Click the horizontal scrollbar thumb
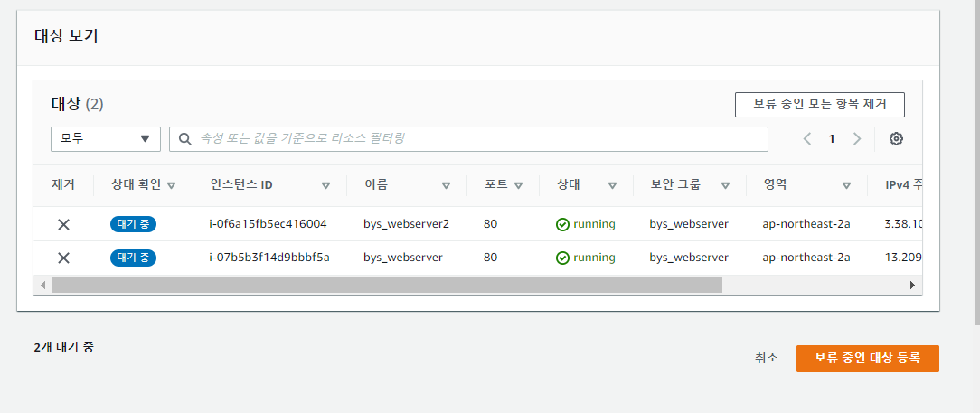Screen dimensions: 980x413 point(387,285)
